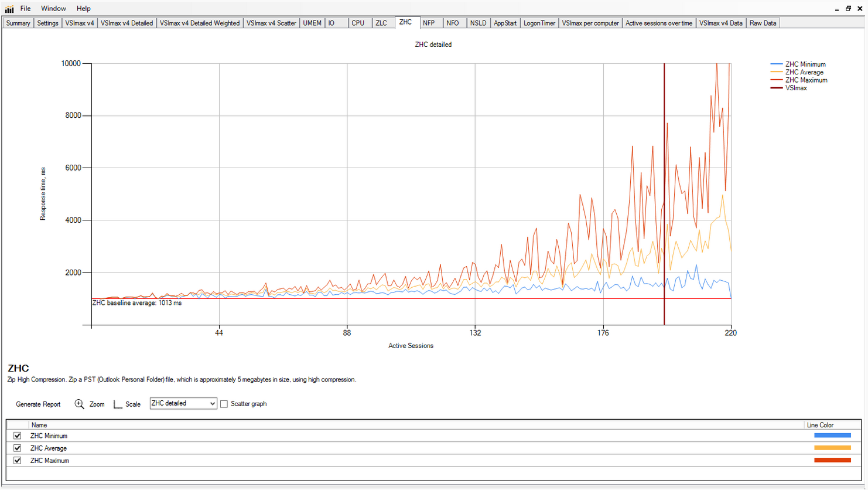Open the ZHC detailed dropdown
Screen dimensions: 868x490
pos(183,403)
